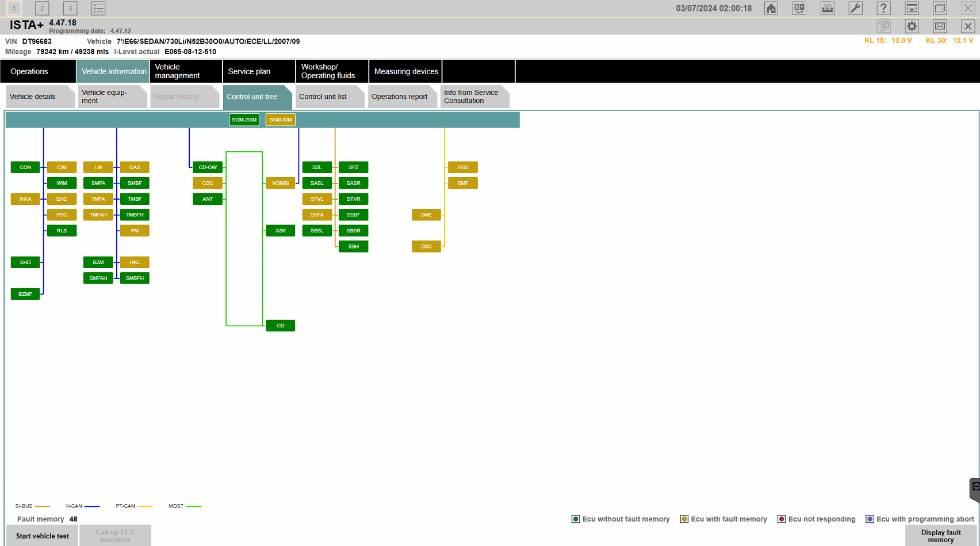Click the wrench tool icon
This screenshot has height=546, width=980.
855,8
